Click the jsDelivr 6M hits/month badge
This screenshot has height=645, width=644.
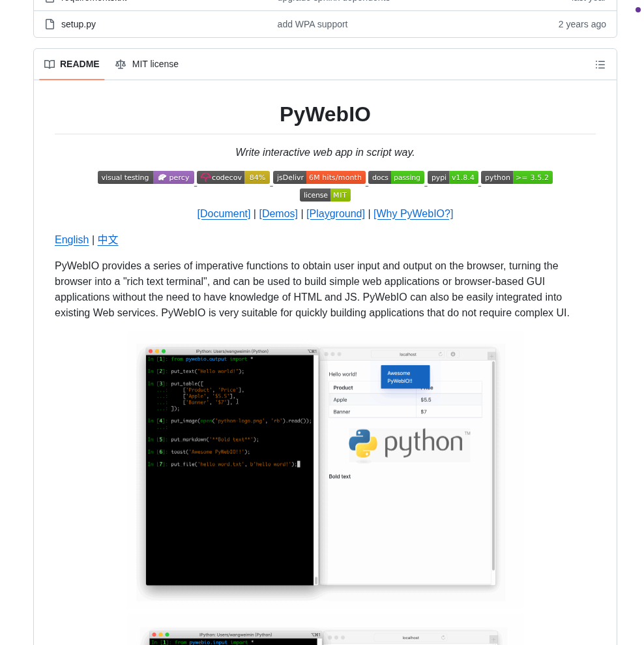(319, 177)
